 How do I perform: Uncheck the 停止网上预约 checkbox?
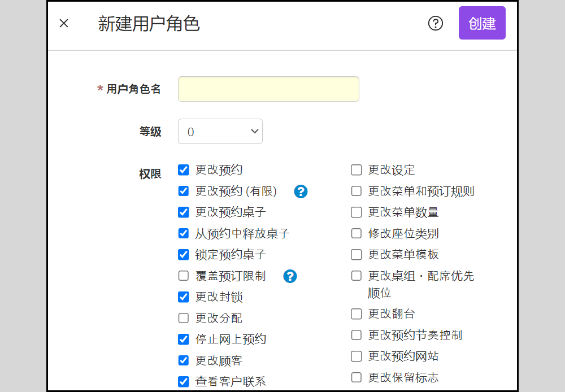point(184,339)
